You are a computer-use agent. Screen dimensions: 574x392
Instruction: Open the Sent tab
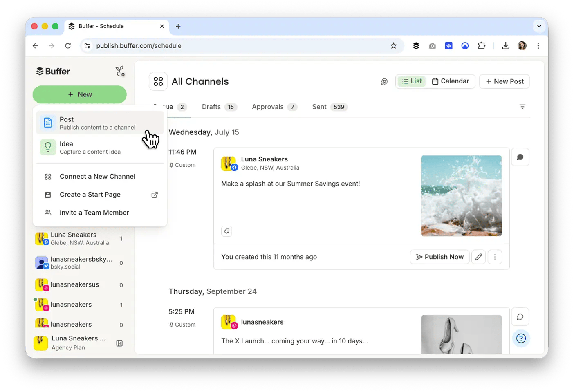pyautogui.click(x=330, y=107)
